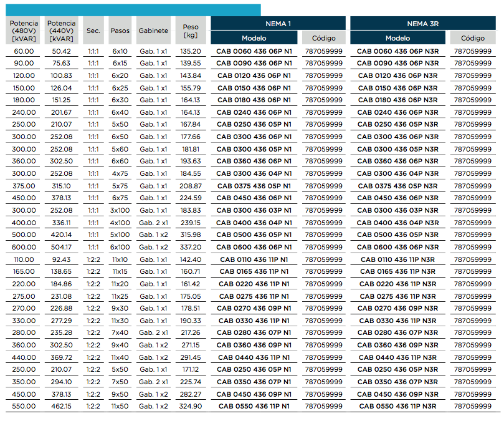Select model CAB 0350 436 07P N1
504x421 pixels.
(254, 382)
